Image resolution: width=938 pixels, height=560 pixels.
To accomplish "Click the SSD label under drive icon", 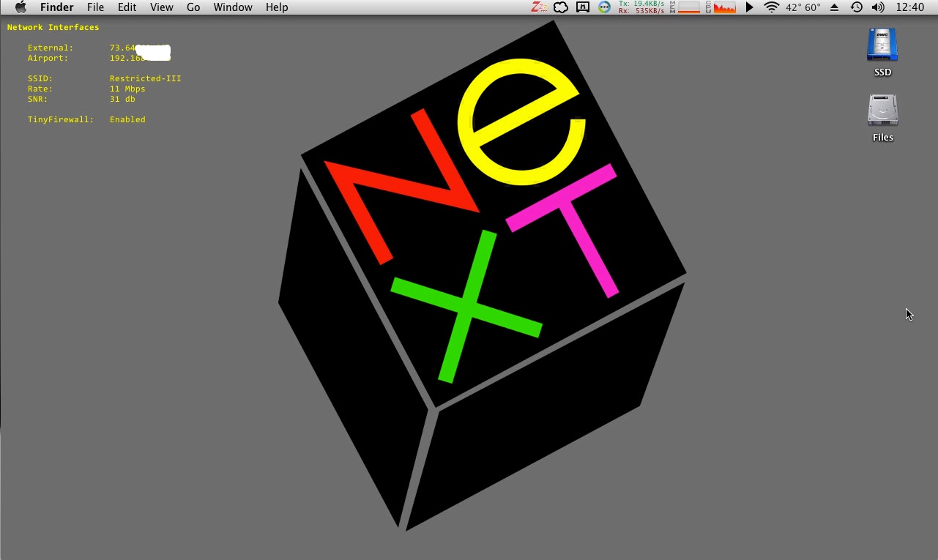I will [x=882, y=72].
